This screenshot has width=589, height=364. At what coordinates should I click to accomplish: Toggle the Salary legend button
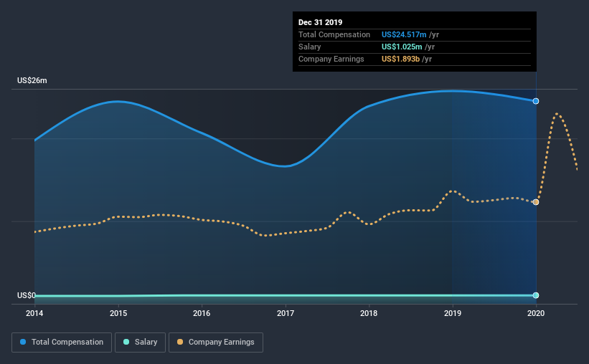click(140, 343)
